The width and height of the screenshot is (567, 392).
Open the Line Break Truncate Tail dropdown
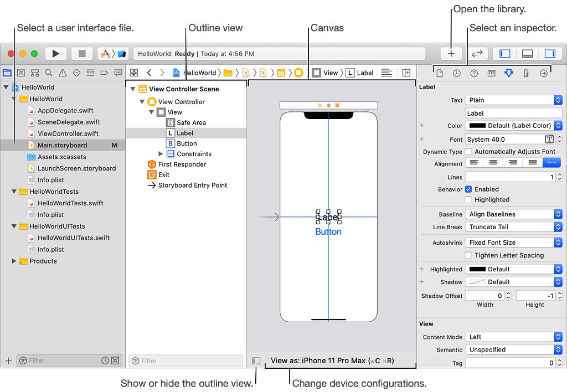[x=514, y=227]
